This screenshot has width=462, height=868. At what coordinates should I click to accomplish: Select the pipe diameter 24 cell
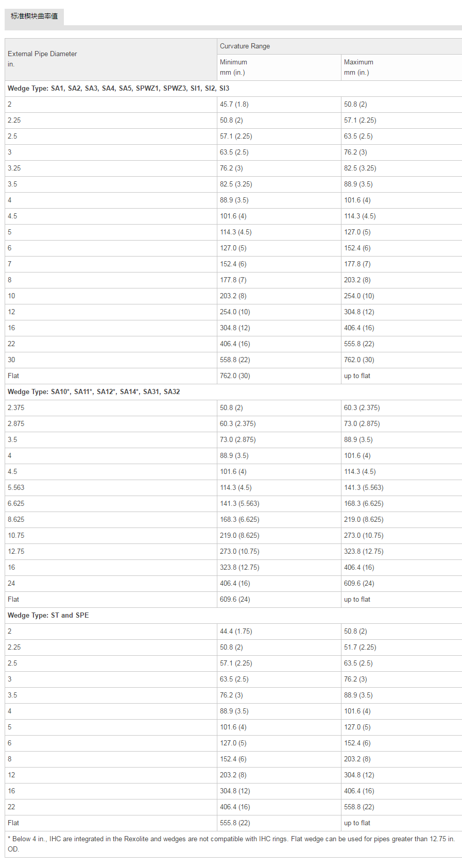pos(11,583)
